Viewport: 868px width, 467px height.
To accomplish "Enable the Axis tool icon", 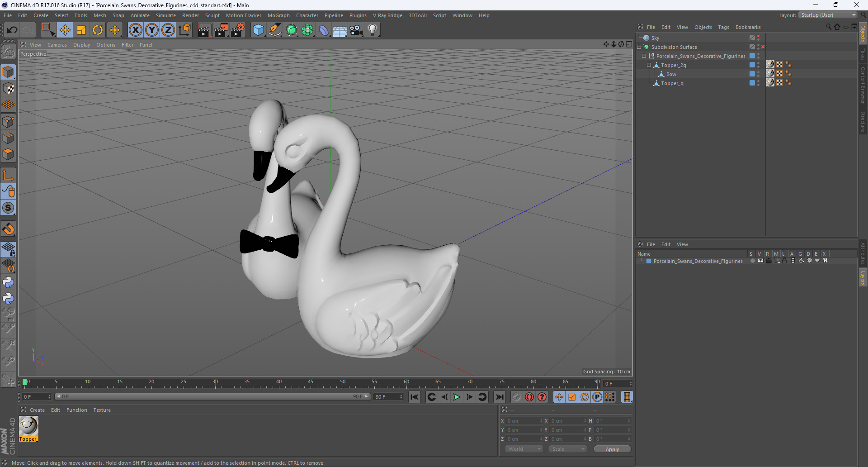I will point(8,175).
